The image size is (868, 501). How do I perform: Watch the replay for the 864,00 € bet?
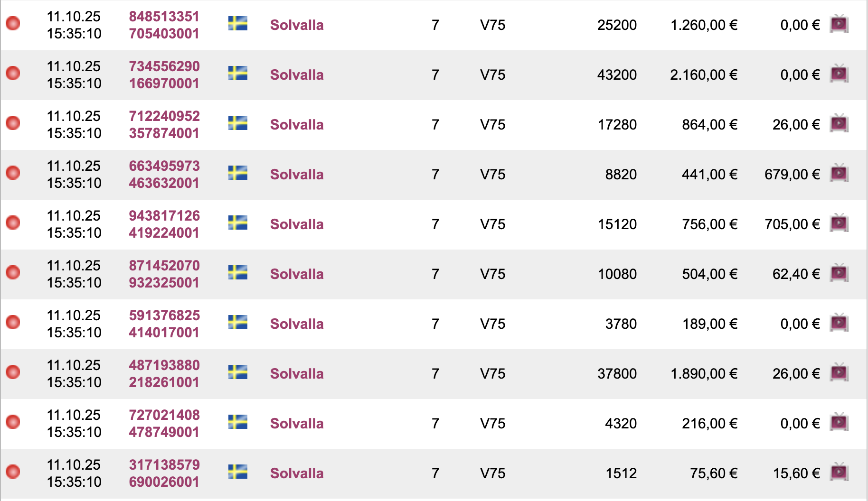click(839, 124)
